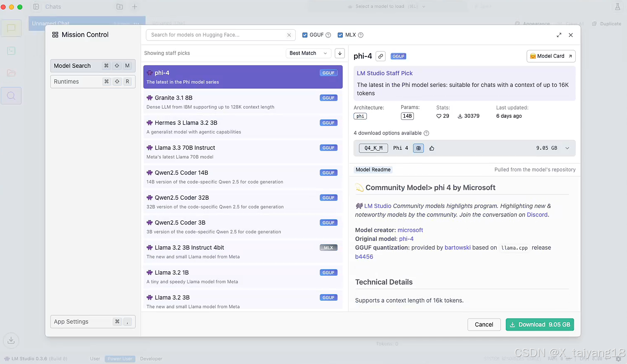The image size is (627, 364).
Task: Open the bartowski link
Action: click(457, 248)
